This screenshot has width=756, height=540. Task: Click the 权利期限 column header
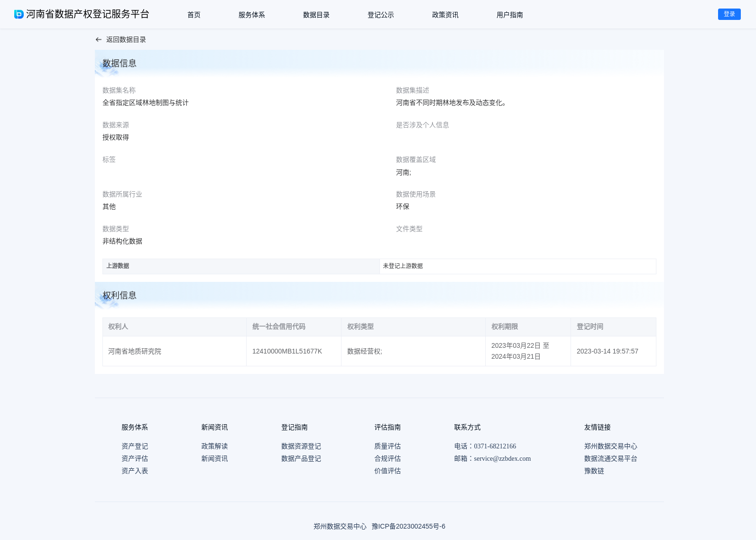tap(528, 327)
